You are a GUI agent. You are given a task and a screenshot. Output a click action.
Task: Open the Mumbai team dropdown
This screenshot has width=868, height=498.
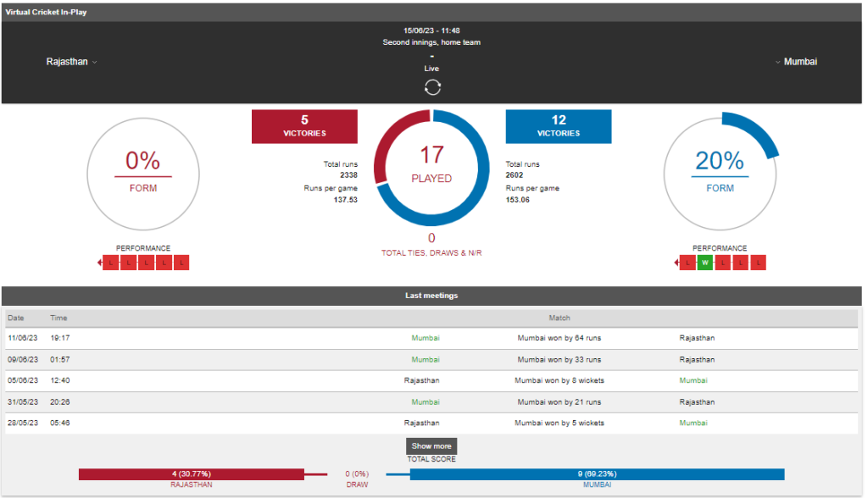[796, 62]
